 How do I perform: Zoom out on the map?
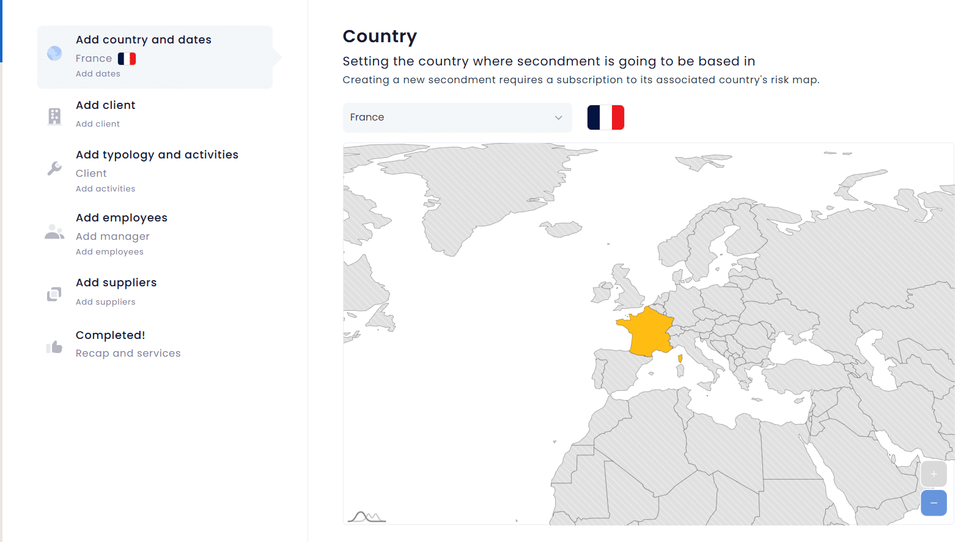point(934,503)
